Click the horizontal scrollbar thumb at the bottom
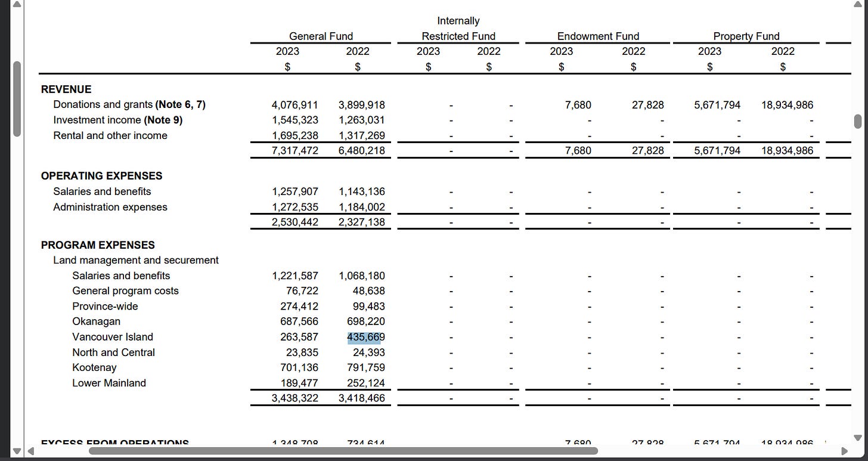 (x=343, y=451)
